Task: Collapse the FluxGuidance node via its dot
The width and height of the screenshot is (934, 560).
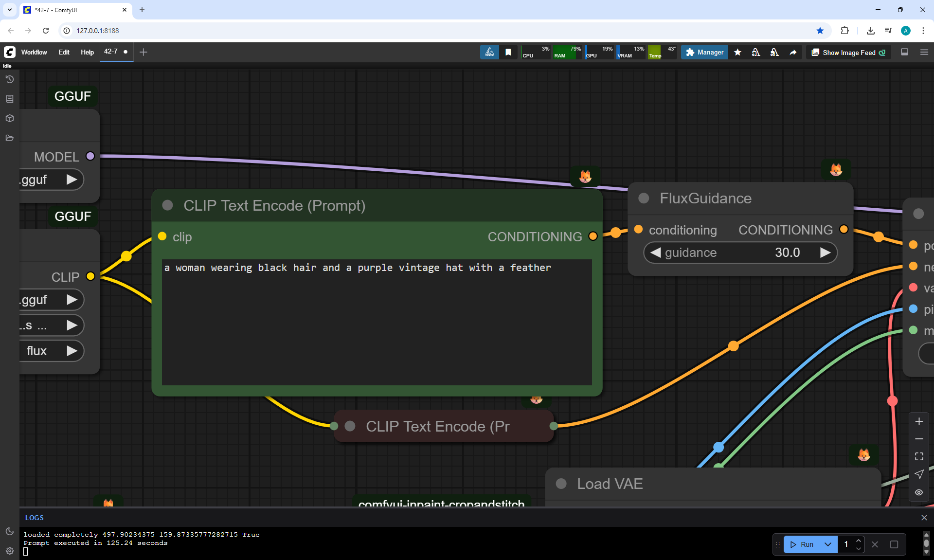Action: click(644, 198)
